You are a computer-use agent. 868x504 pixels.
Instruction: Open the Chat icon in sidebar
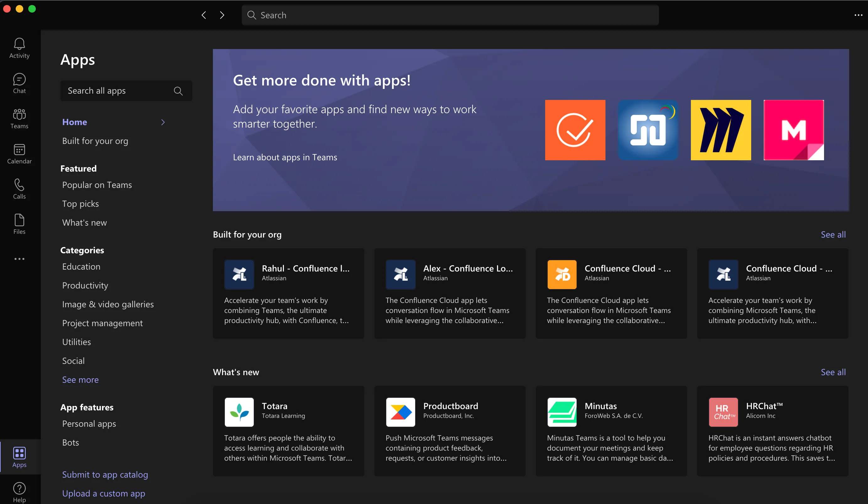point(19,83)
